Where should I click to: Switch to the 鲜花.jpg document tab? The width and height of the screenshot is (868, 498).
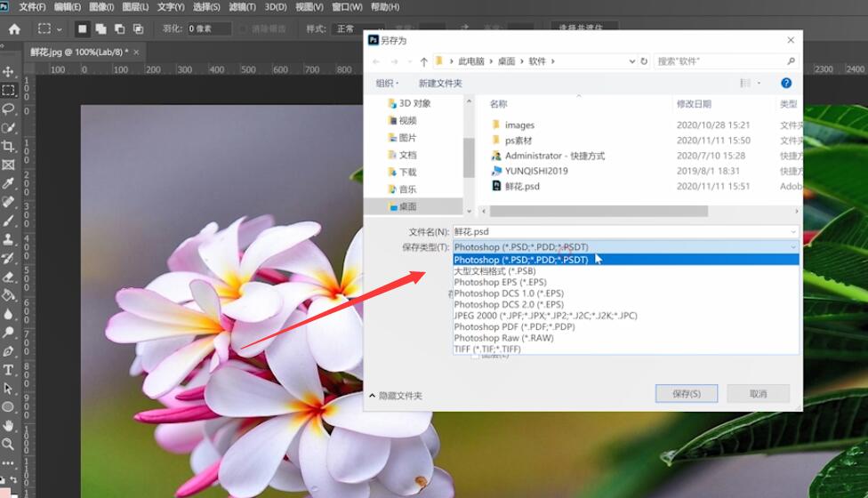pos(78,52)
